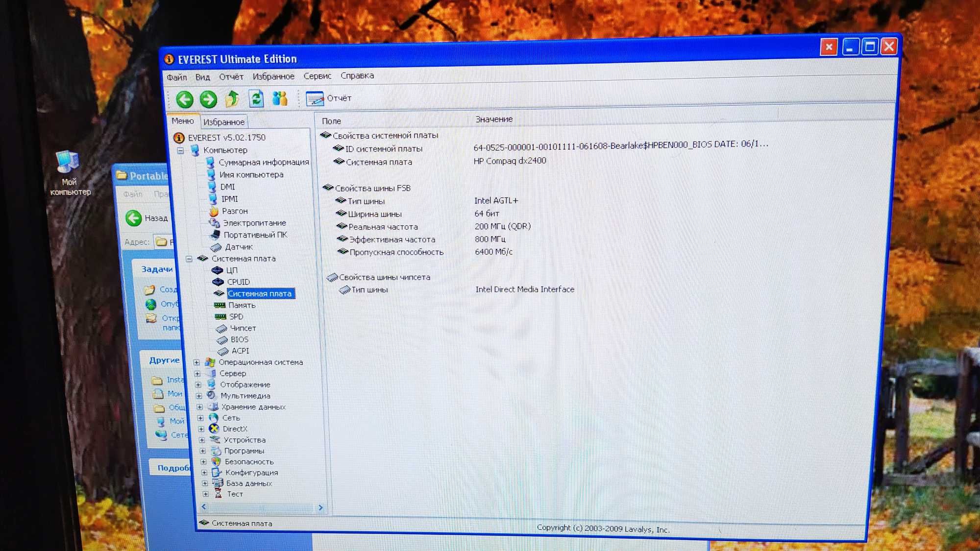980x551 pixels.
Task: Select Суммарная информация in tree
Action: 264,162
